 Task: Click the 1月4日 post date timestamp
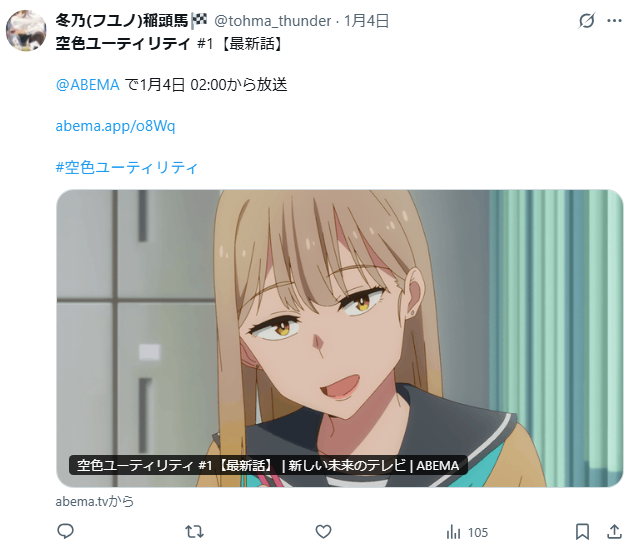tap(366, 21)
